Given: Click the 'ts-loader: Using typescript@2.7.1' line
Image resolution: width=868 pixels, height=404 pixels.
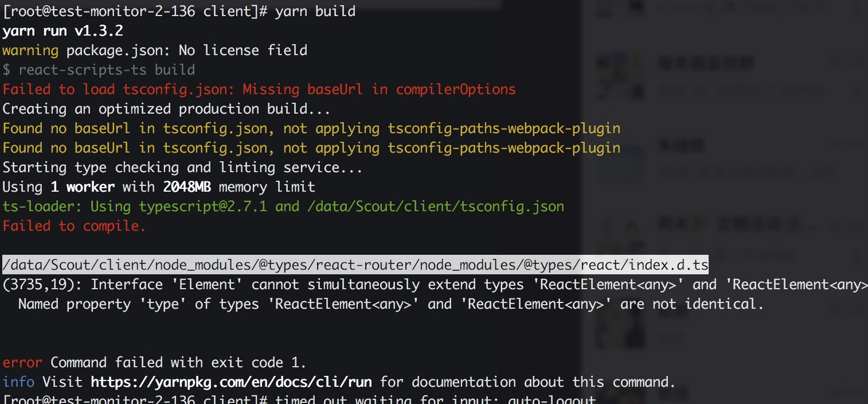Looking at the screenshot, I should pyautogui.click(x=283, y=207).
